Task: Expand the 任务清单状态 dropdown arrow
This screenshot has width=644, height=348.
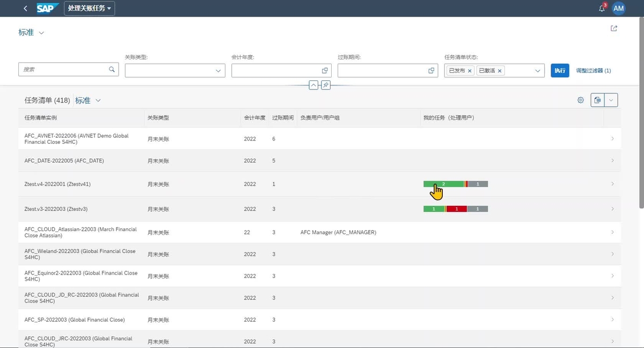Action: click(x=538, y=71)
